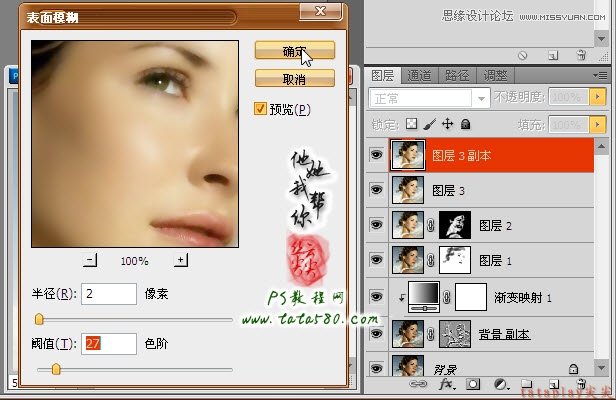This screenshot has width=616, height=400.
Task: Switch to the 路径 tab
Action: coord(457,75)
